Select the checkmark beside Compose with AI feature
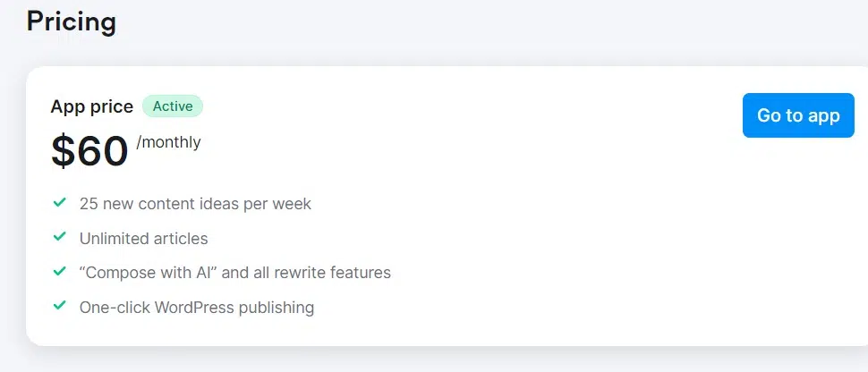Image resolution: width=868 pixels, height=372 pixels. pos(60,272)
